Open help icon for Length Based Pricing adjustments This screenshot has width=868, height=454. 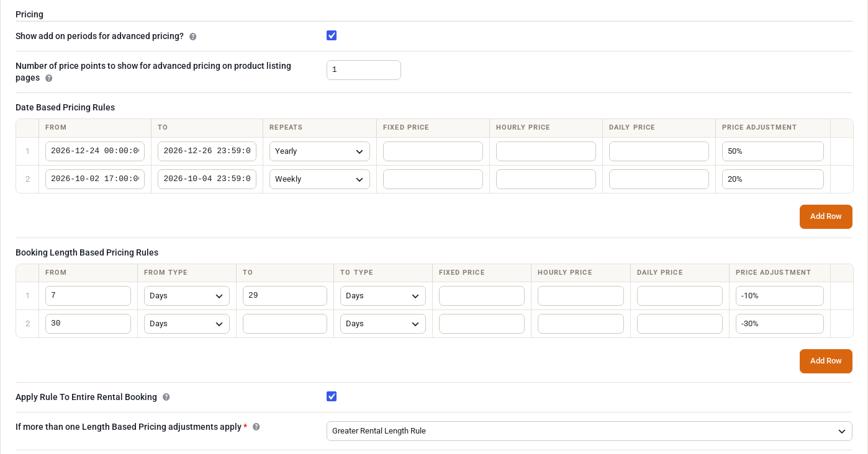256,427
